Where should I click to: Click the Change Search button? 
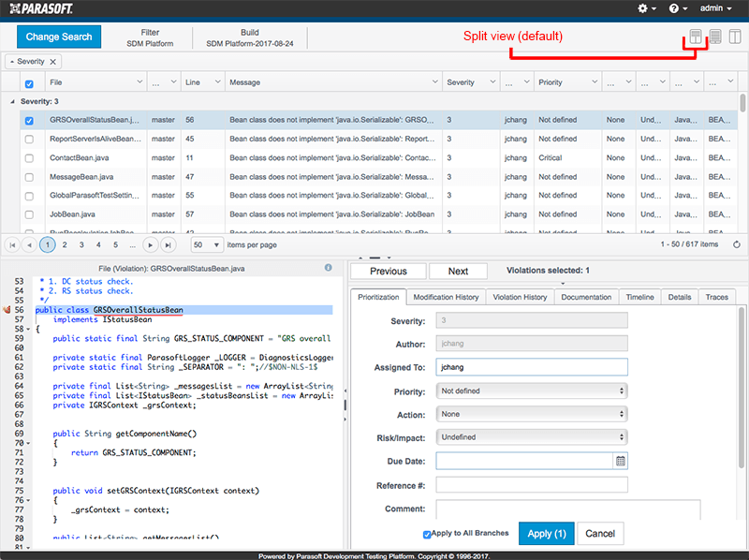[59, 37]
